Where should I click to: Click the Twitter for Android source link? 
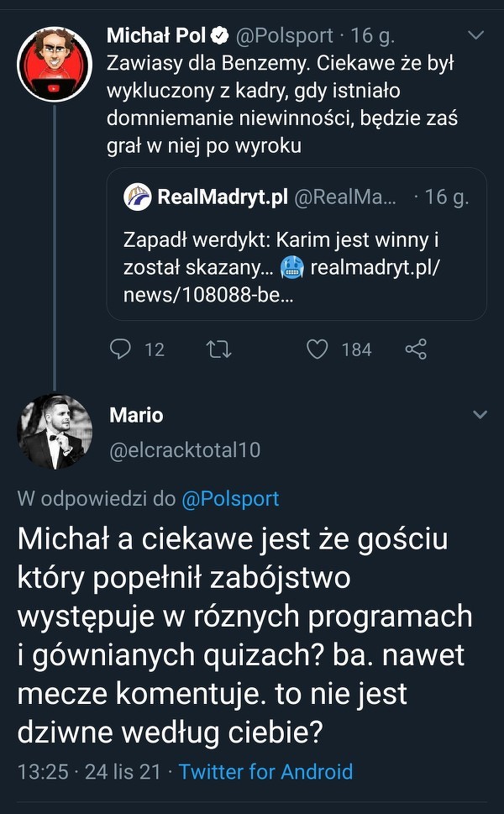coord(265,771)
